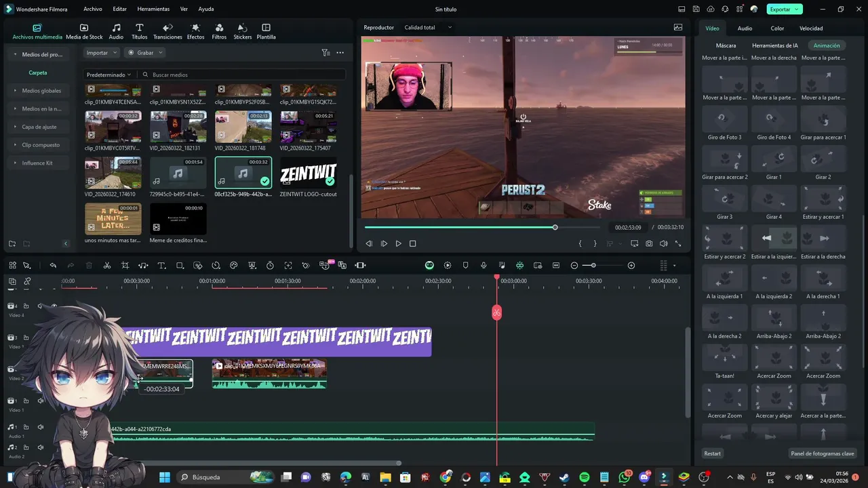Click the marker shield icon in timeline toolbar
This screenshot has width=868, height=488.
465,266
